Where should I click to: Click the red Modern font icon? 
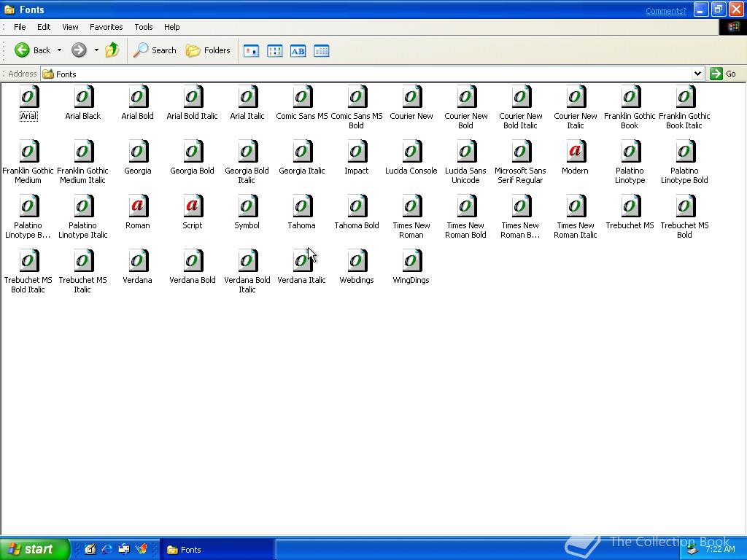(x=576, y=152)
